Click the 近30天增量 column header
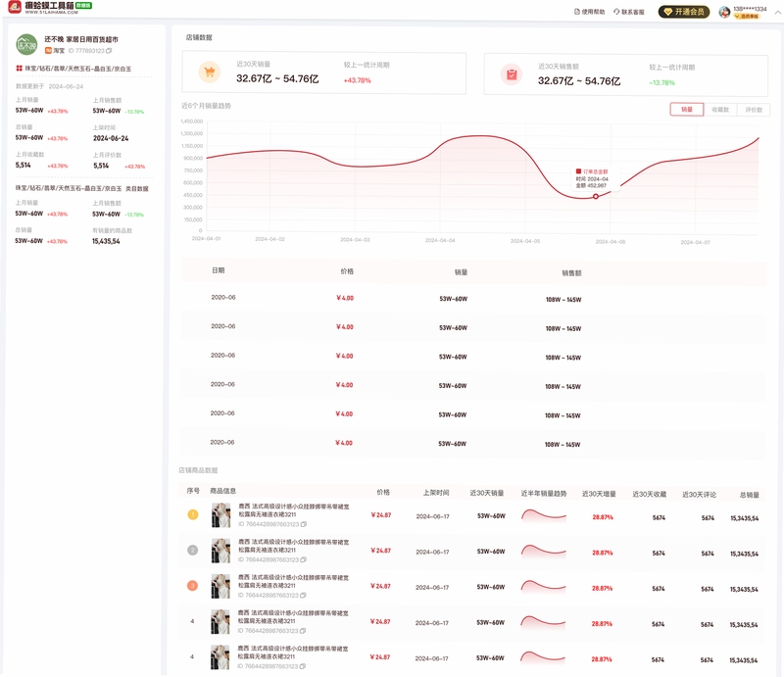The width and height of the screenshot is (784, 677). tap(599, 494)
